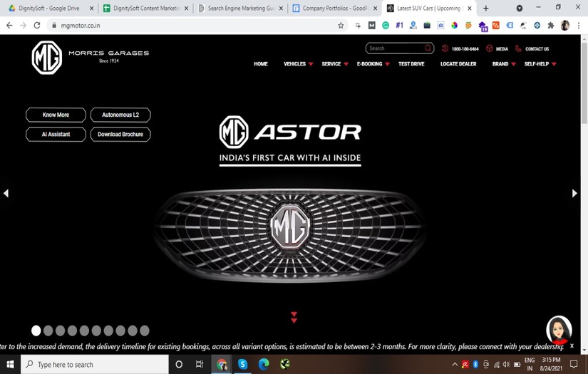
Task: Open the LOCATE DEALER page
Action: click(x=458, y=64)
